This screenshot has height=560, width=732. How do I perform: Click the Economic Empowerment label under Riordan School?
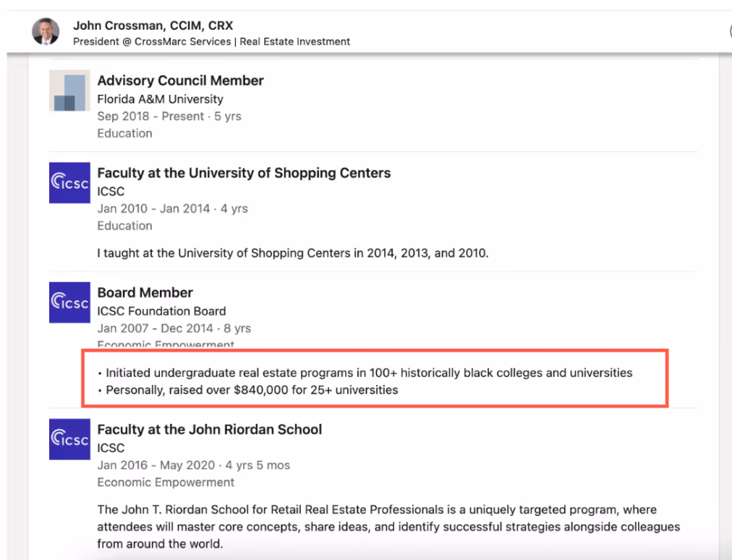166,483
